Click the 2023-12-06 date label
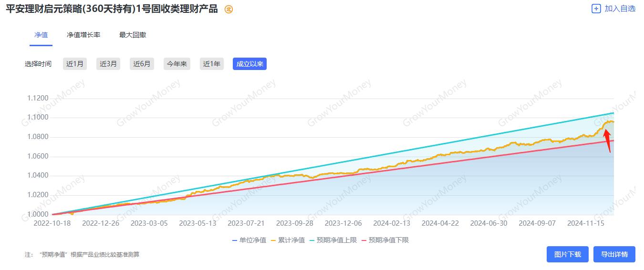The height and width of the screenshot is (270, 644). point(343,223)
